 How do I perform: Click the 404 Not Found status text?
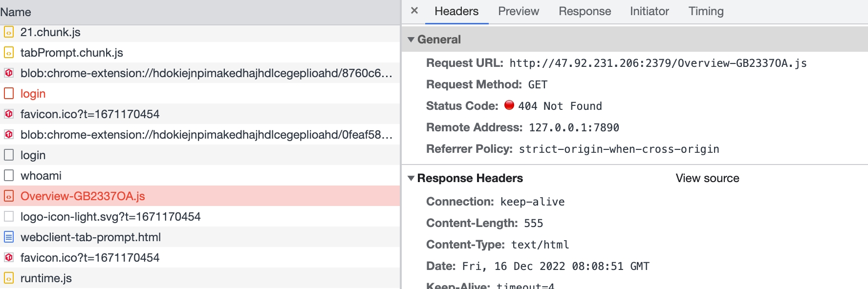560,106
